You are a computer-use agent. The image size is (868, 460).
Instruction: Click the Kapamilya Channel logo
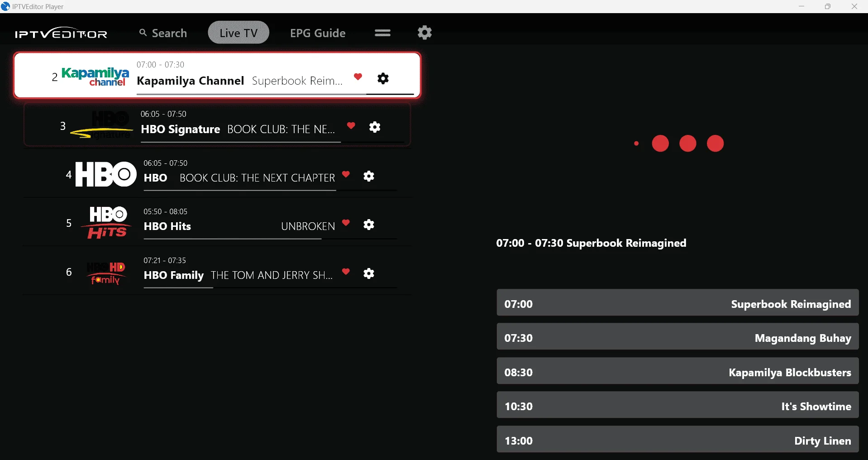(x=95, y=77)
